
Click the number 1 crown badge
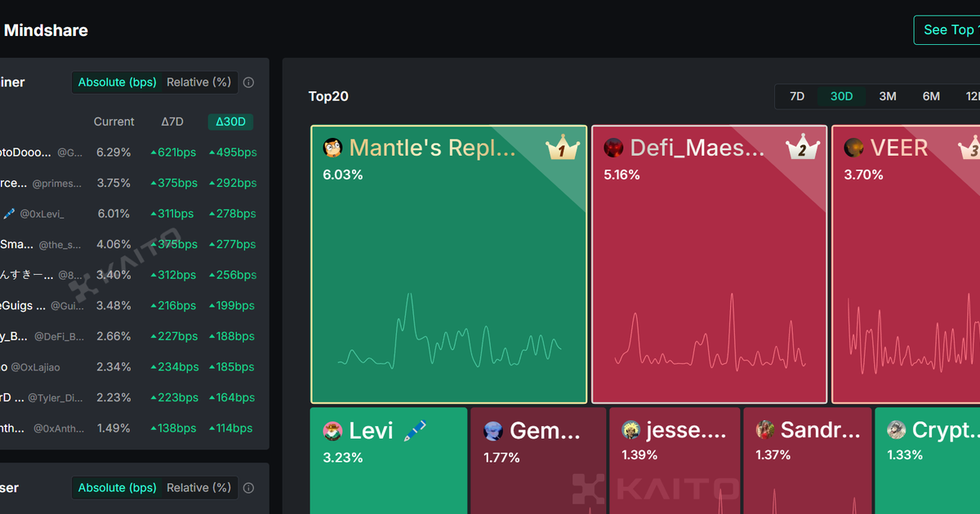coord(563,148)
